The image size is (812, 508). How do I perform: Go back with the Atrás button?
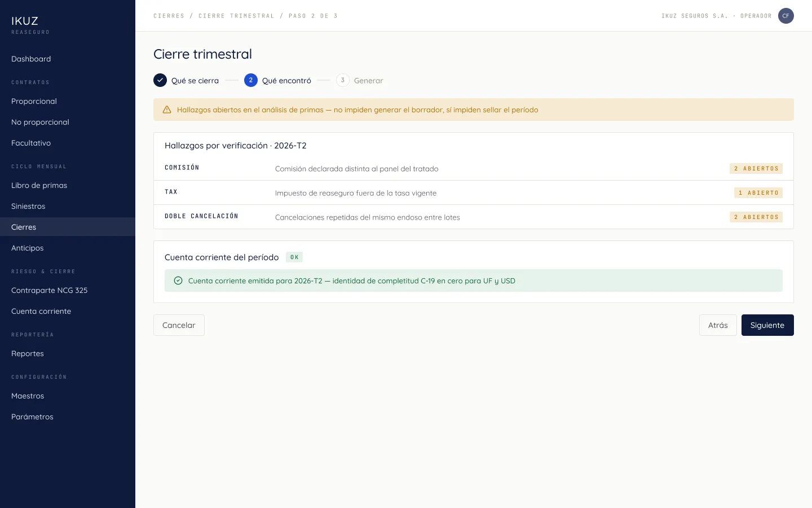(718, 325)
